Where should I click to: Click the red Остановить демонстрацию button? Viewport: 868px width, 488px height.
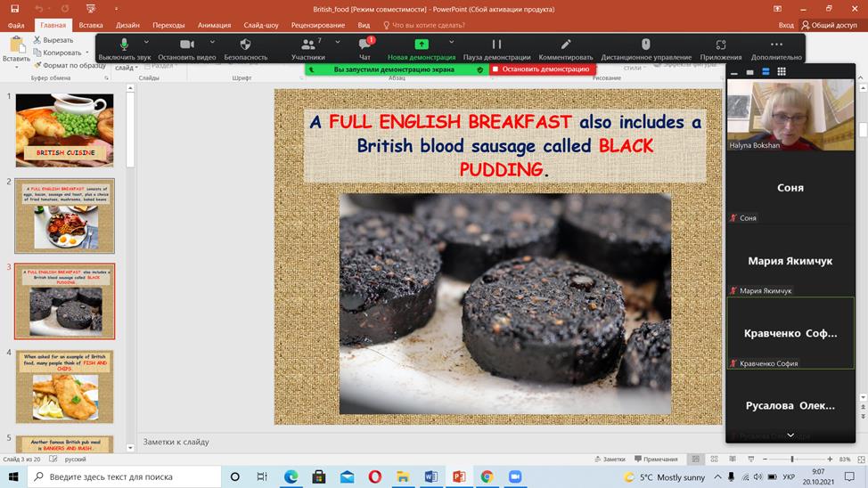point(542,69)
